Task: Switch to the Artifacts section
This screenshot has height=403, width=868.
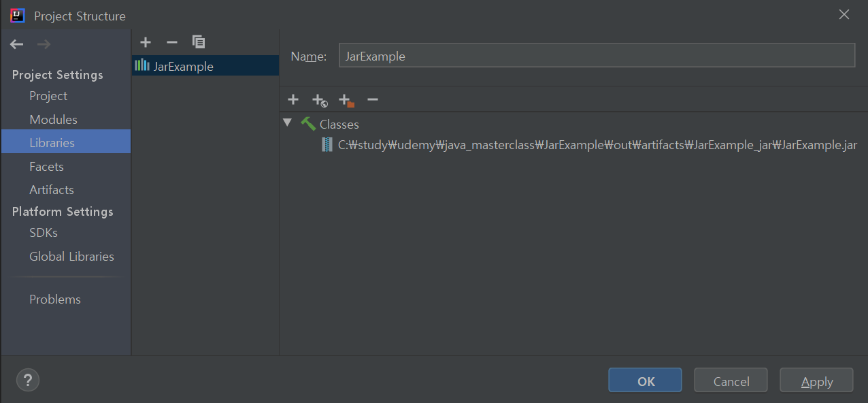Action: coord(51,189)
